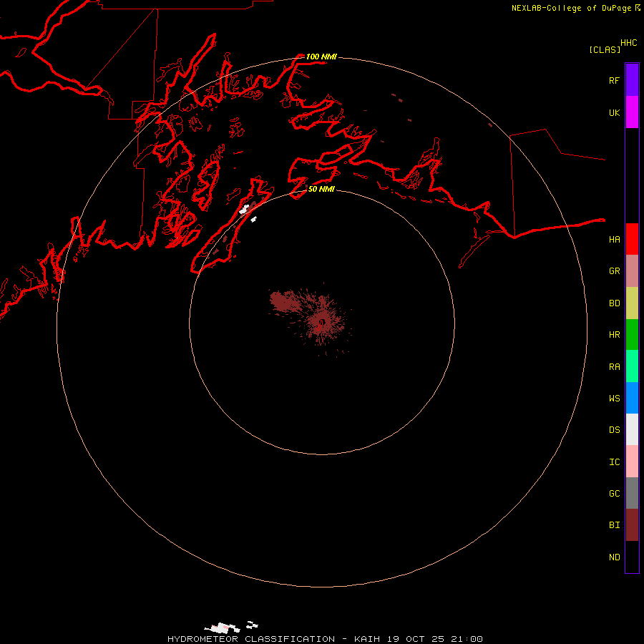Click the BI legend label
The width and height of the screenshot is (644, 644).
[x=614, y=525]
